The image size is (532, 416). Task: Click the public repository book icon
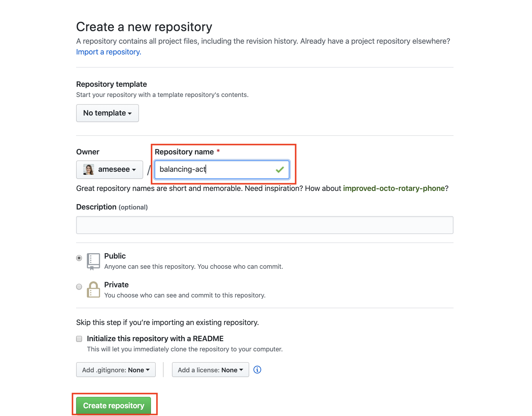(x=93, y=261)
